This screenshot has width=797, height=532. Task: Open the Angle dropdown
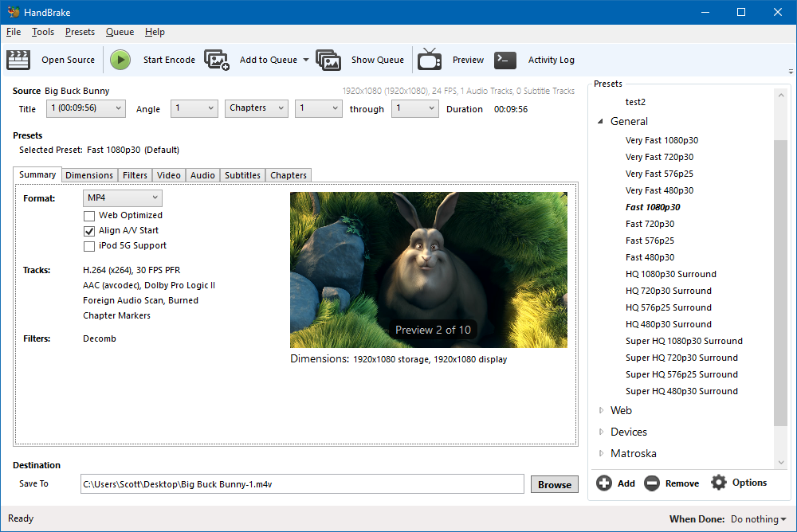194,108
